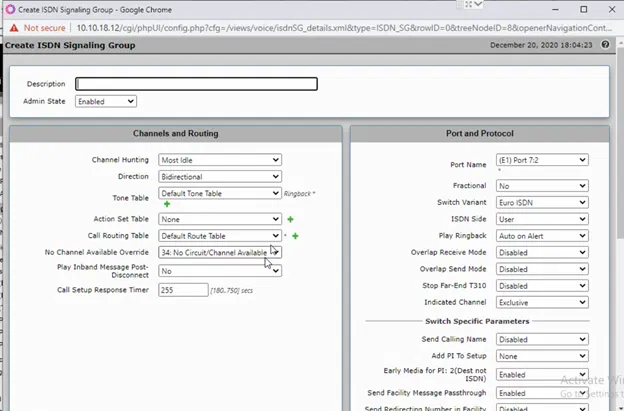Open the Admin State dropdown
This screenshot has height=411, width=624.
[x=105, y=101]
